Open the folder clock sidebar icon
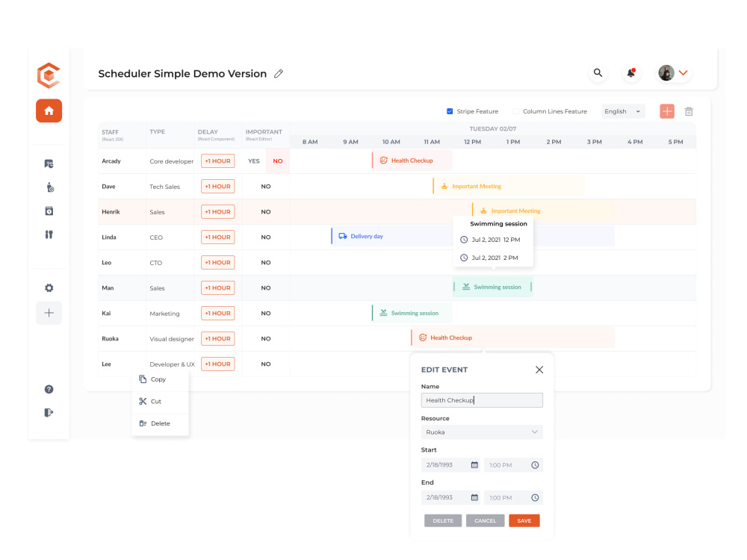This screenshot has width=747, height=560. click(x=49, y=164)
